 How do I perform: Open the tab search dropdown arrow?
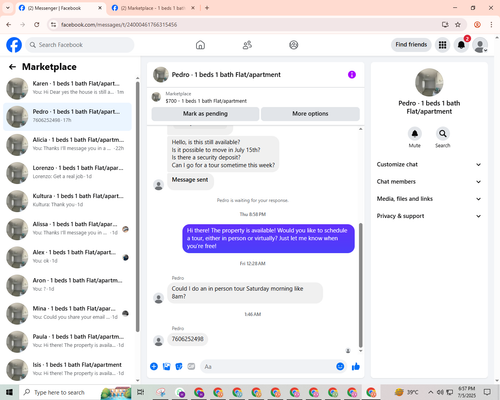click(7, 8)
